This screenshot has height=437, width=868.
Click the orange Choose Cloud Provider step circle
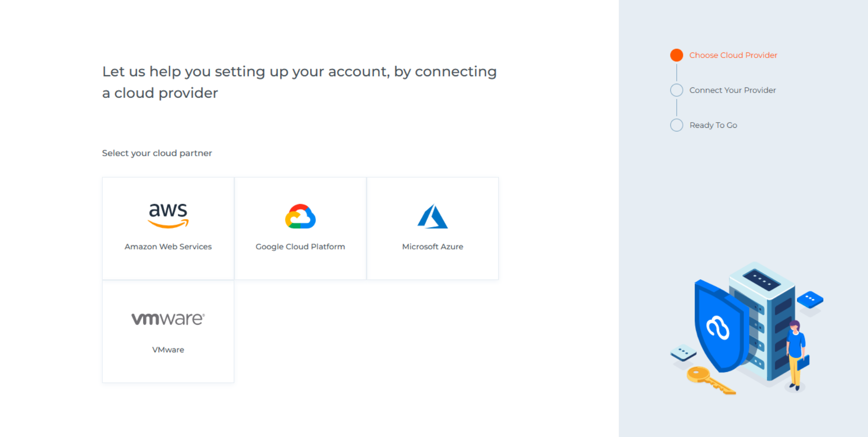[676, 55]
